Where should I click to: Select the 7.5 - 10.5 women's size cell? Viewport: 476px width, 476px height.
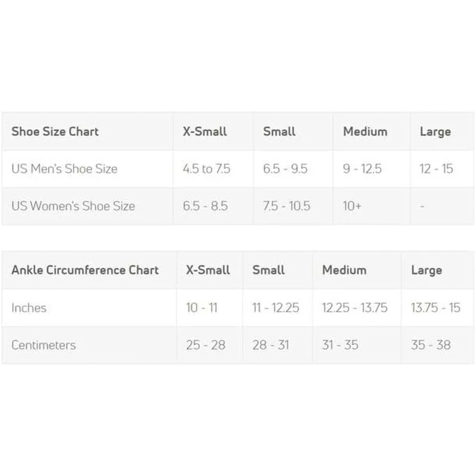pos(286,206)
